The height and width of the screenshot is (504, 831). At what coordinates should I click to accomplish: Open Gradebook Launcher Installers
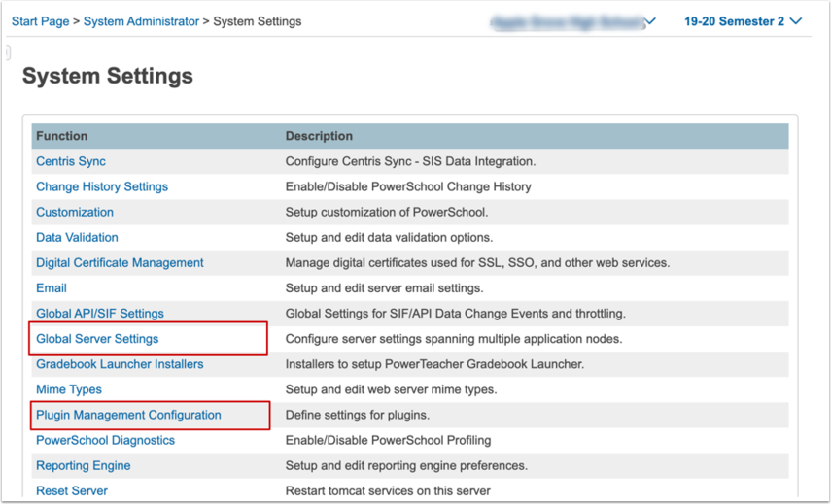[120, 364]
